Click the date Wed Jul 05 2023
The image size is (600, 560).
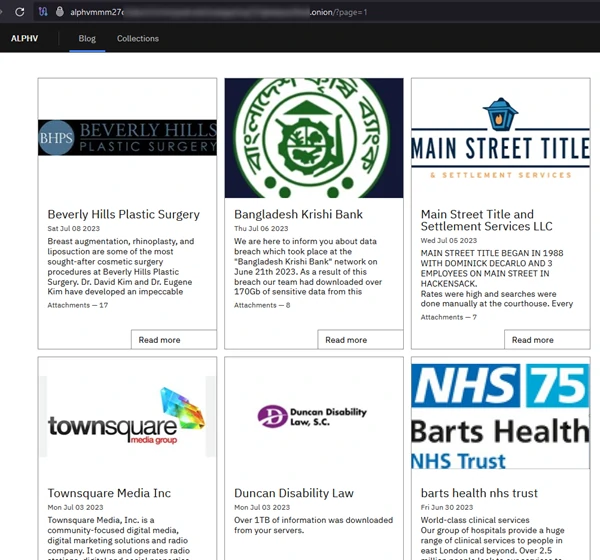449,240
